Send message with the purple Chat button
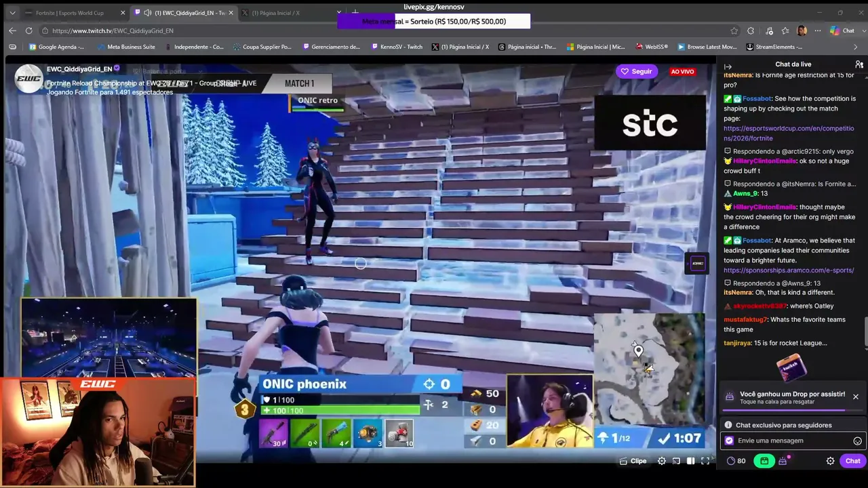 (x=852, y=461)
